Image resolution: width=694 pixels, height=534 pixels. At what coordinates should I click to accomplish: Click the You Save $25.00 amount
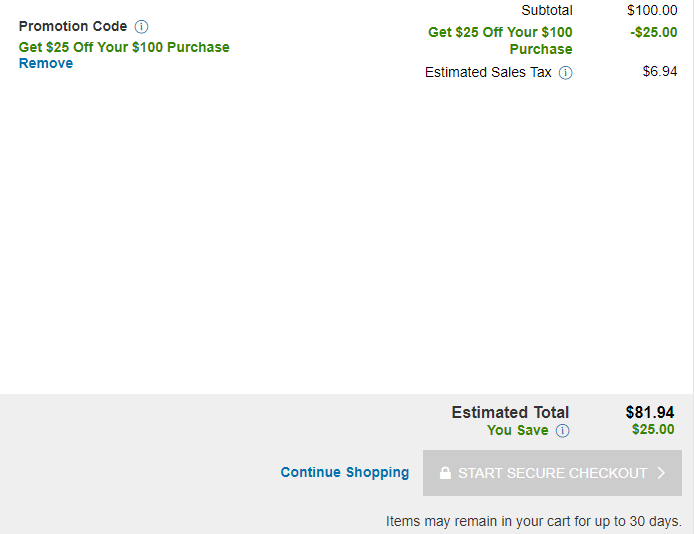click(x=653, y=429)
